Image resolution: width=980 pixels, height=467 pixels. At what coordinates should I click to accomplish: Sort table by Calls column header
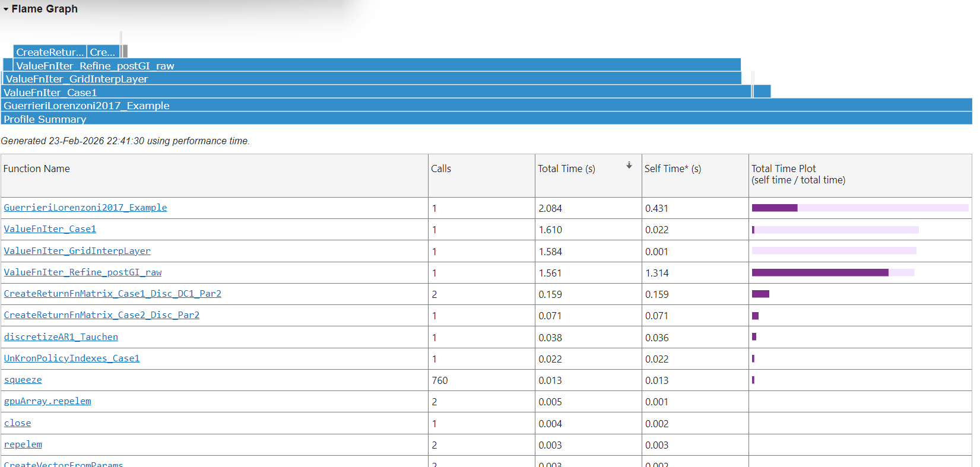click(441, 169)
